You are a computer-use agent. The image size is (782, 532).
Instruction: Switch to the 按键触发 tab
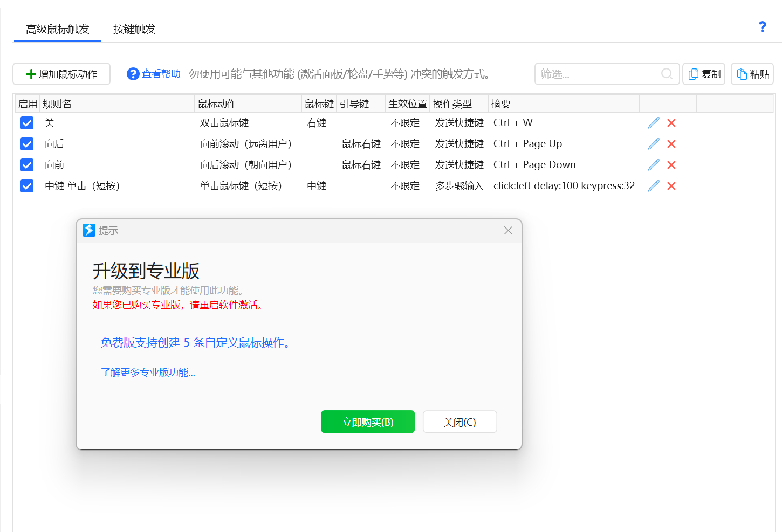134,29
